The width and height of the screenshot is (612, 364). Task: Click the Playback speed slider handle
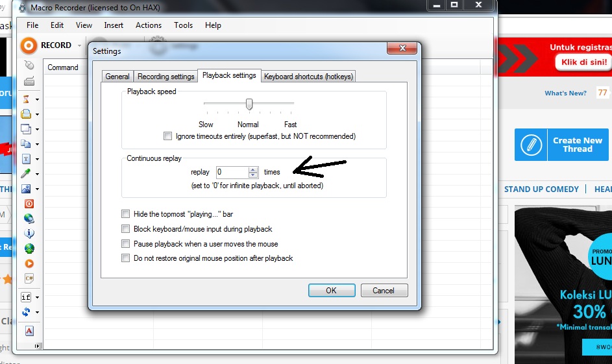coord(249,104)
